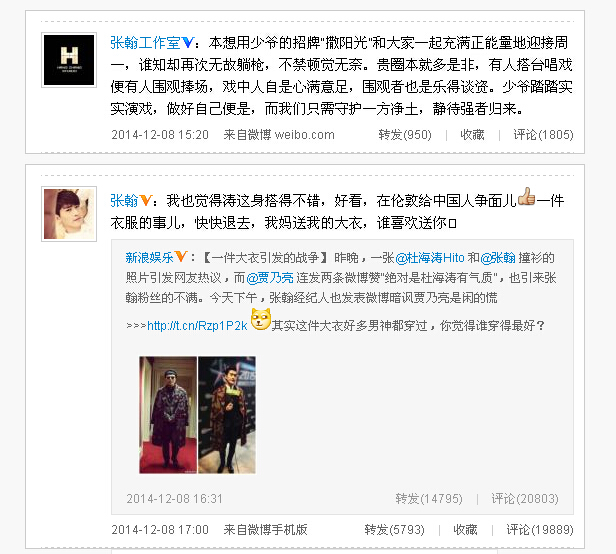Click the doge emoji in the reposted text
Image resolution: width=616 pixels, height=554 pixels.
(x=260, y=319)
